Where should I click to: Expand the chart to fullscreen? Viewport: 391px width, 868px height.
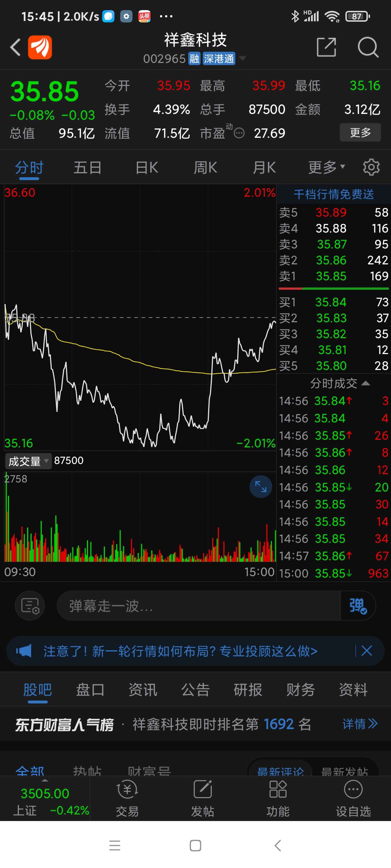pos(261,487)
